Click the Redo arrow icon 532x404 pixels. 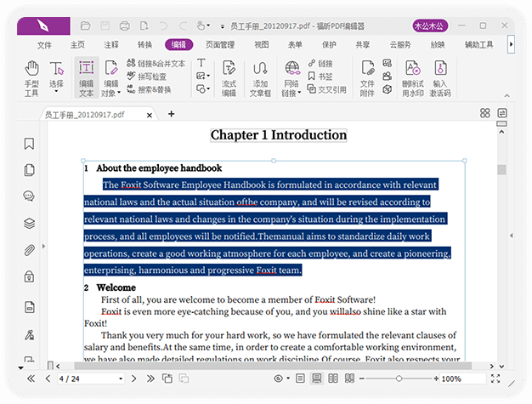(x=184, y=26)
